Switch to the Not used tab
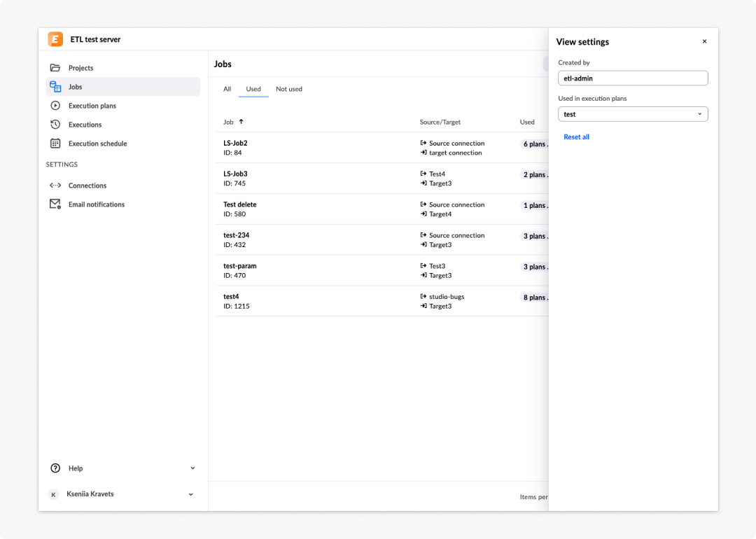The image size is (756, 539). point(289,89)
